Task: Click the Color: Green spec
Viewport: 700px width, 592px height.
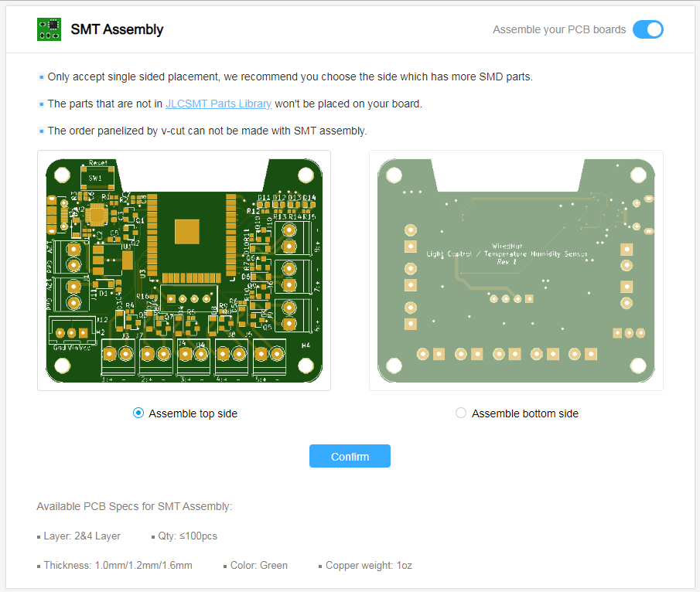Action: pos(258,565)
